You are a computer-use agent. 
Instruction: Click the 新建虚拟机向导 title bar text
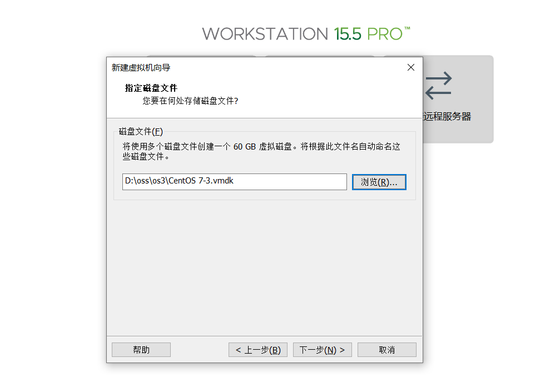point(141,67)
